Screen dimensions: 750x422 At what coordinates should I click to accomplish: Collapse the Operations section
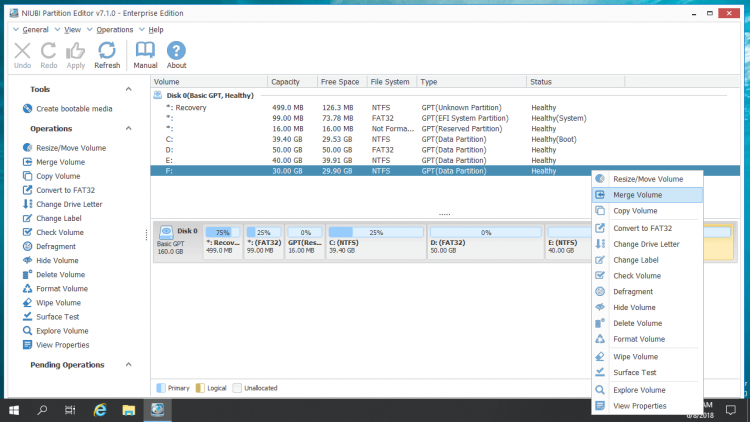pyautogui.click(x=128, y=128)
